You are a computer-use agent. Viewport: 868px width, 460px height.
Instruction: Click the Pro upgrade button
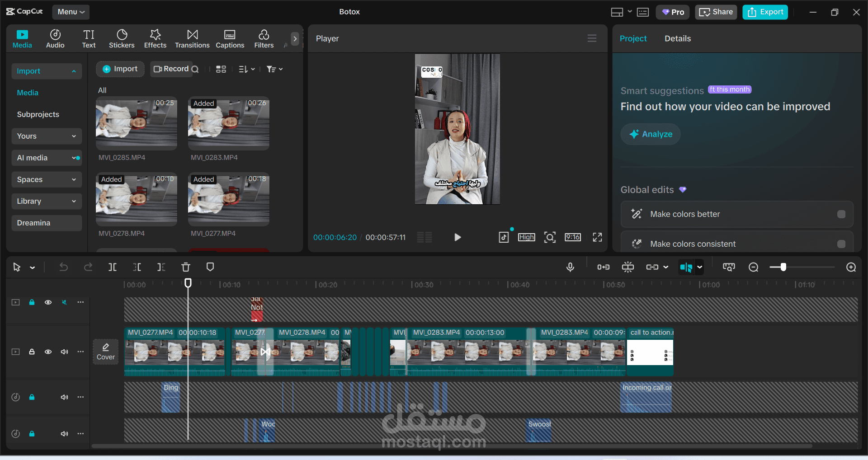[x=673, y=12]
